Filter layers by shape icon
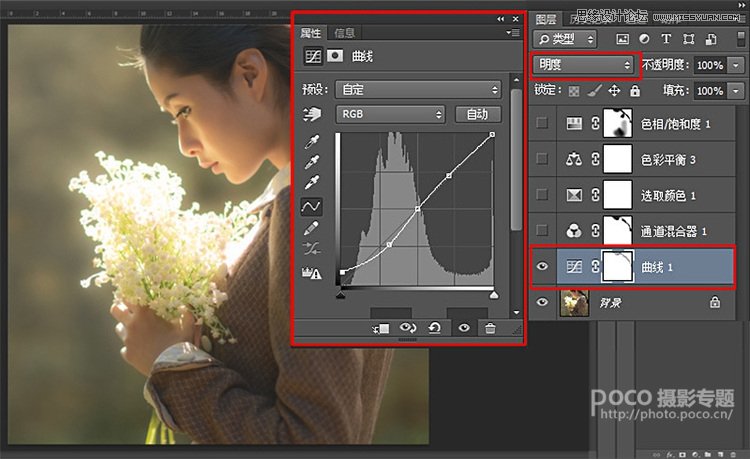750x459 pixels. tap(688, 39)
